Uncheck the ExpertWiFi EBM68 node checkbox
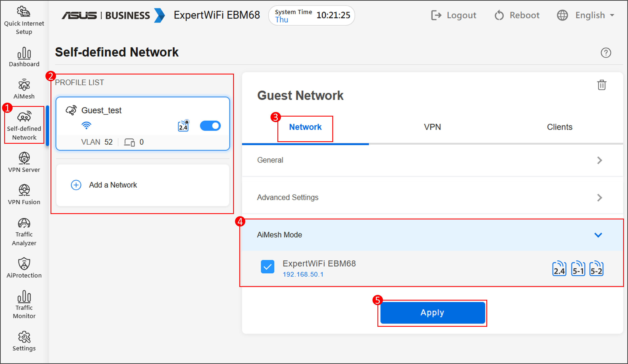 coord(267,267)
